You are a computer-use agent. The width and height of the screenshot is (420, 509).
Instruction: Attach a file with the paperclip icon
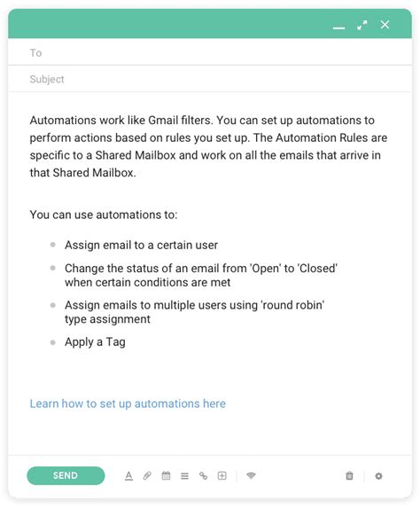147,476
